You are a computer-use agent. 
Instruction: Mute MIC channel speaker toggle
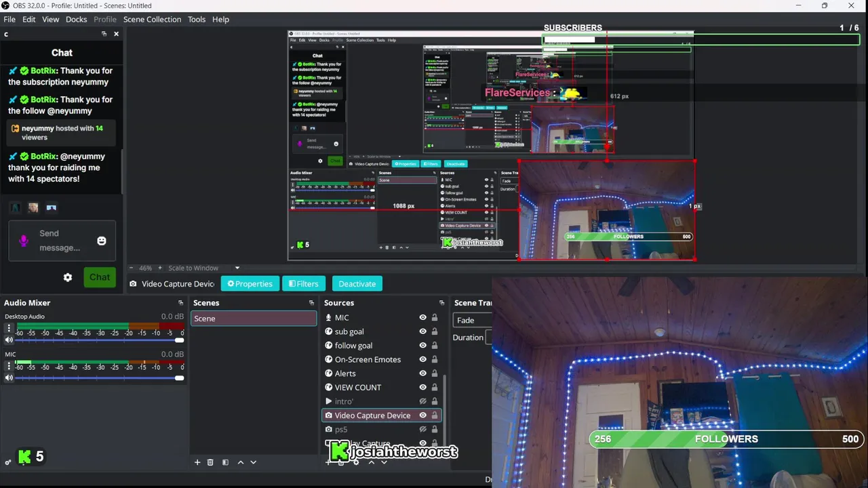pyautogui.click(x=9, y=378)
